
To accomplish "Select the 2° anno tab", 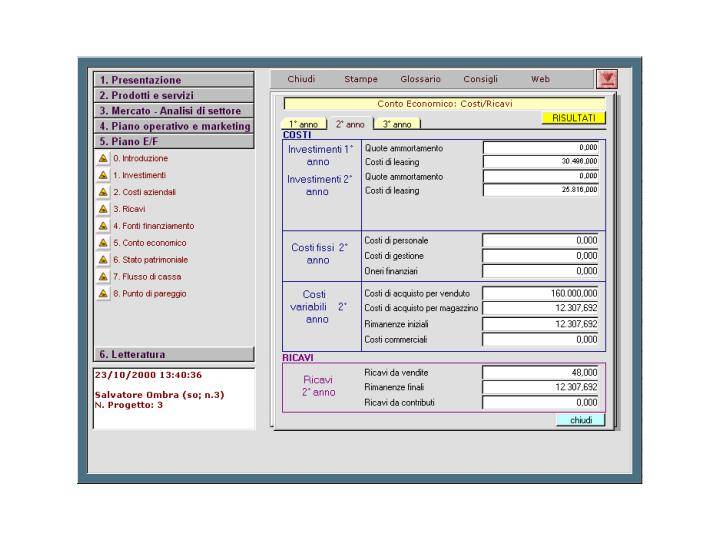I will pos(350,124).
